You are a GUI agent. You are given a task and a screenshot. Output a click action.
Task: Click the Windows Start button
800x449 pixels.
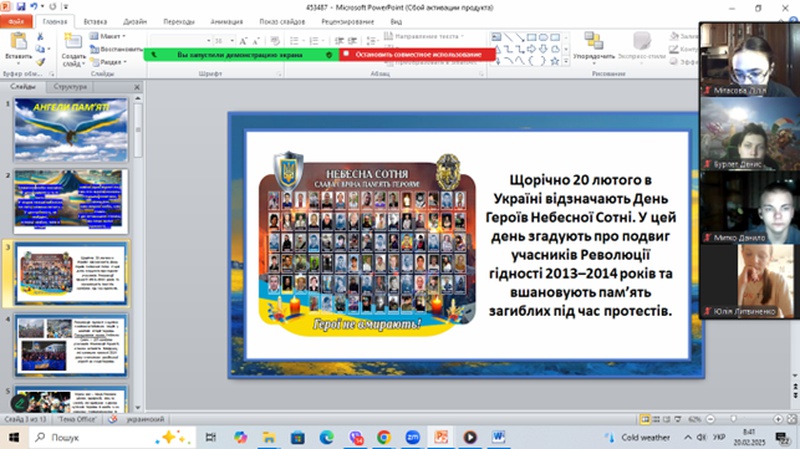click(15, 437)
